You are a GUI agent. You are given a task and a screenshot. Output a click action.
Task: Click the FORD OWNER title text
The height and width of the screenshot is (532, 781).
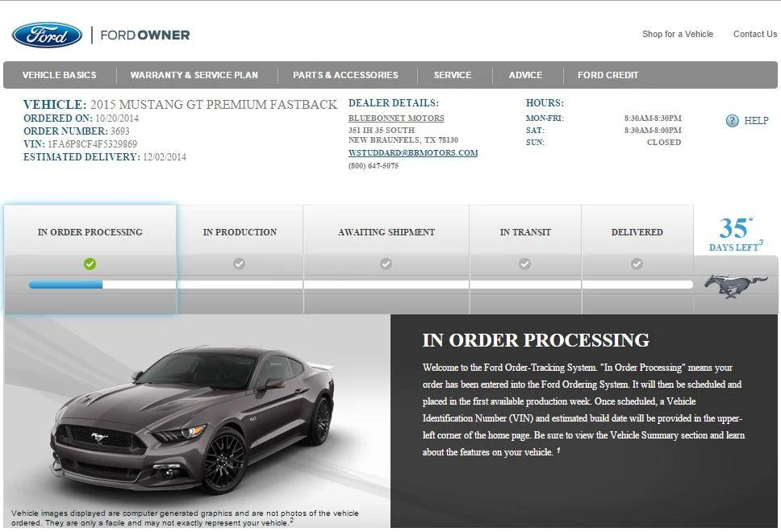pos(145,35)
